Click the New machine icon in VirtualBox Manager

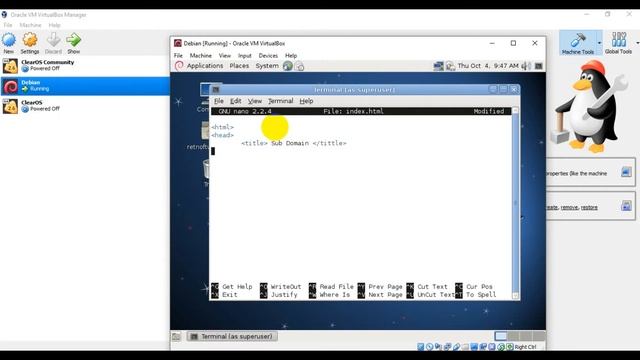pyautogui.click(x=9, y=40)
